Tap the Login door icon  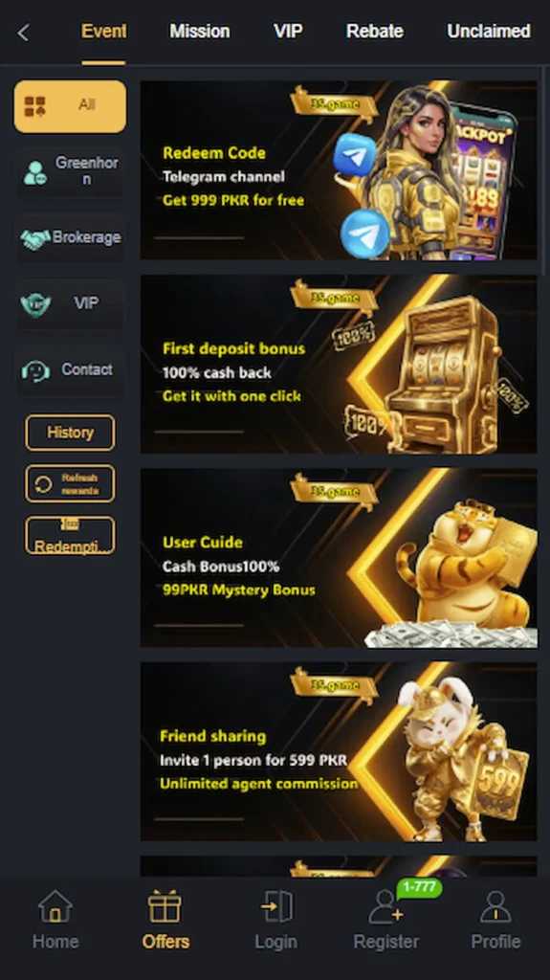(275, 907)
